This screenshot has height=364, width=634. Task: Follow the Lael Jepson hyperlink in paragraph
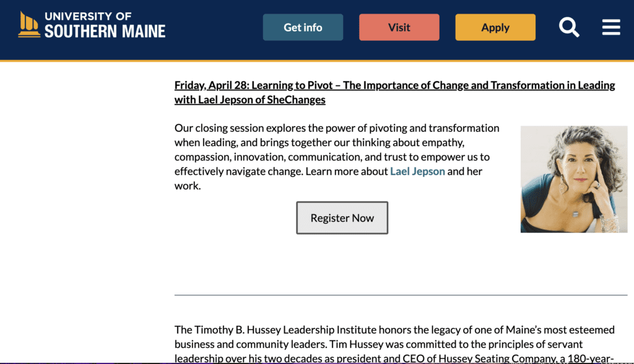(x=417, y=171)
